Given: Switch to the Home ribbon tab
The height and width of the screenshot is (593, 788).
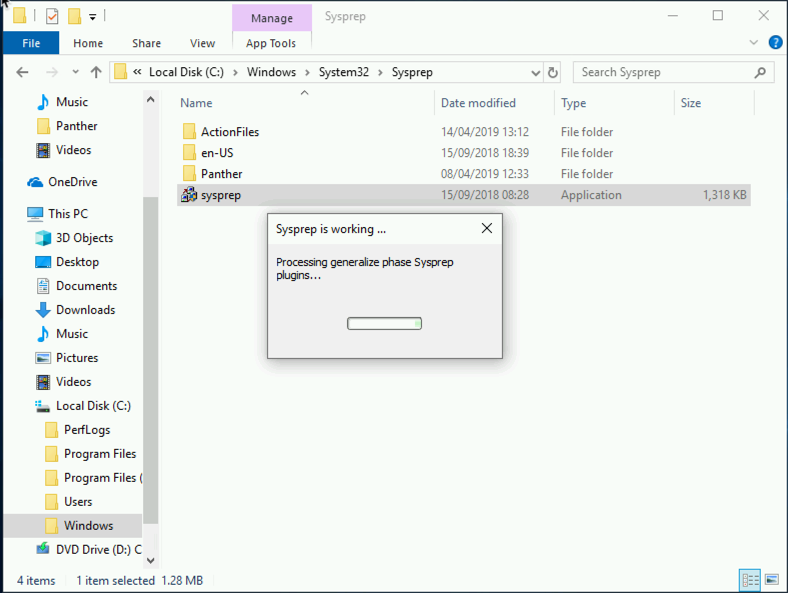Looking at the screenshot, I should pyautogui.click(x=88, y=43).
